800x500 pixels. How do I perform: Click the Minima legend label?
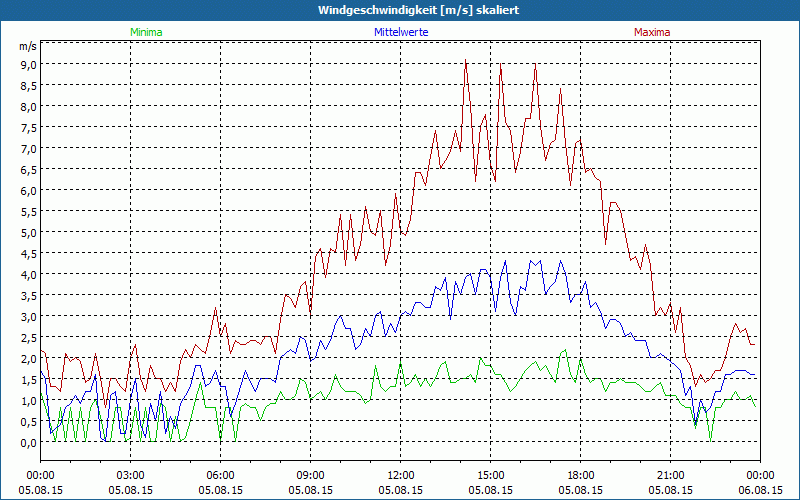pos(145,32)
